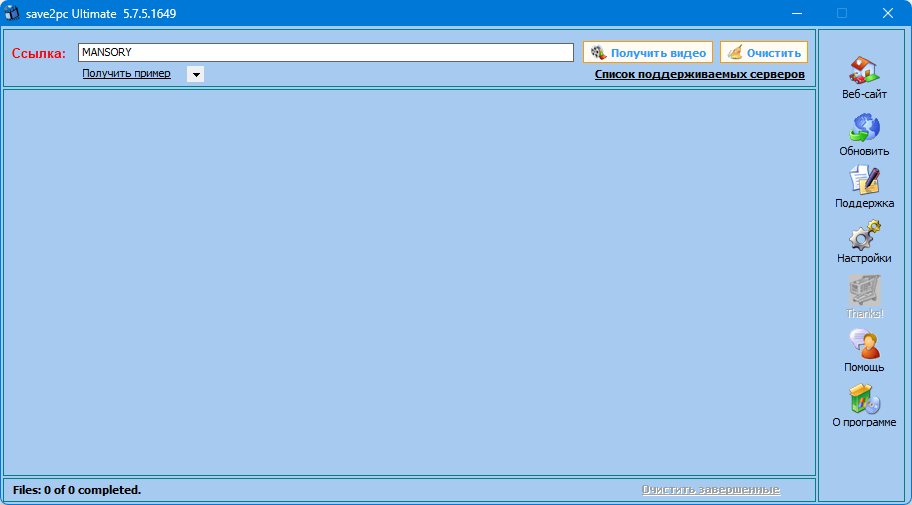The width and height of the screenshot is (912, 505).
Task: Click the Ссылка: red label
Action: pos(39,54)
